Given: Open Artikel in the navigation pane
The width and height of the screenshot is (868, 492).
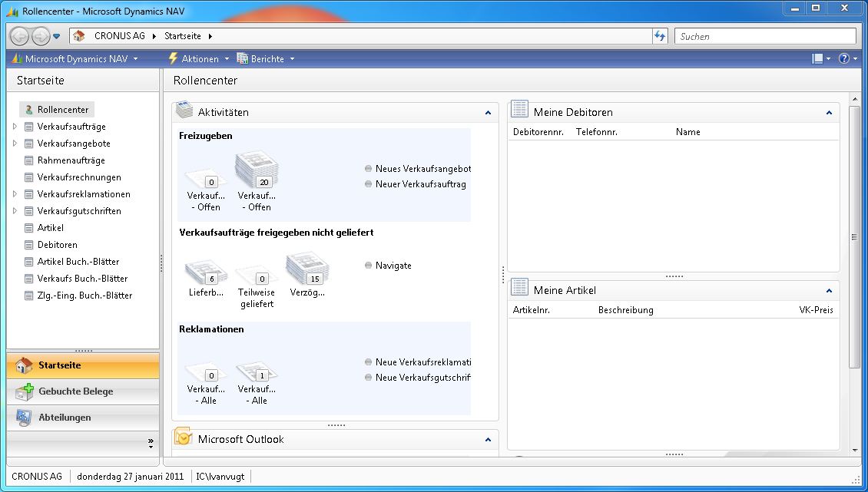Looking at the screenshot, I should click(x=51, y=228).
